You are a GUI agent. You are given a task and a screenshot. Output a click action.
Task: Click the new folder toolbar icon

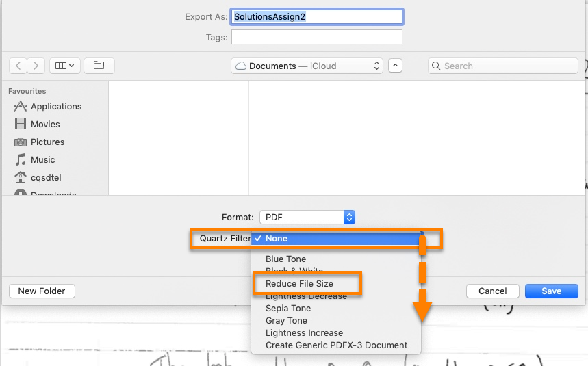100,66
